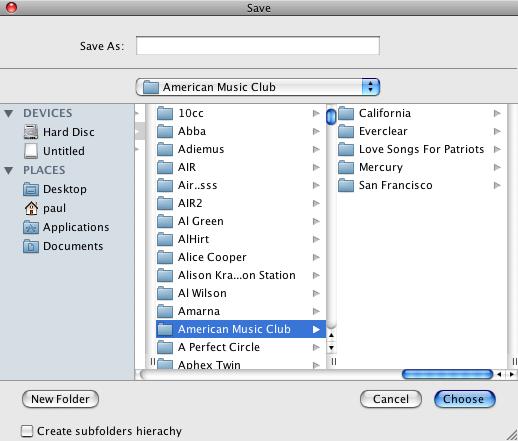The image size is (518, 441).
Task: Open the Desktop folder icon in Places
Action: (31, 189)
